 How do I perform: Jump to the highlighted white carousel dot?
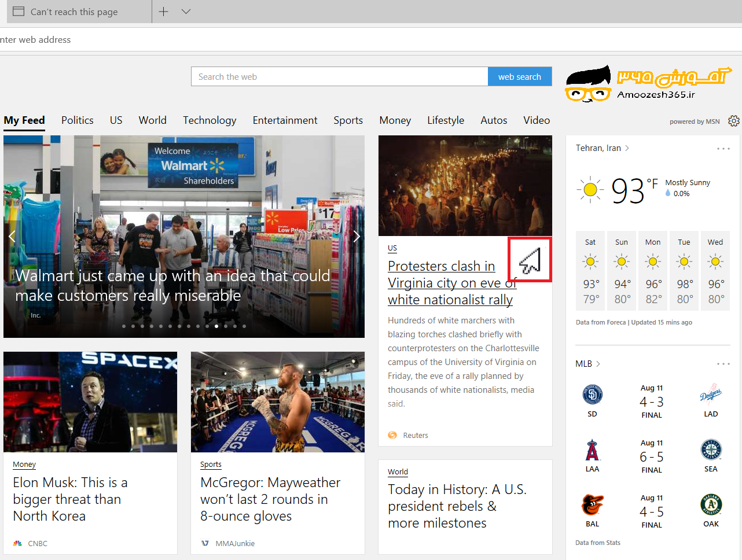coord(216,326)
